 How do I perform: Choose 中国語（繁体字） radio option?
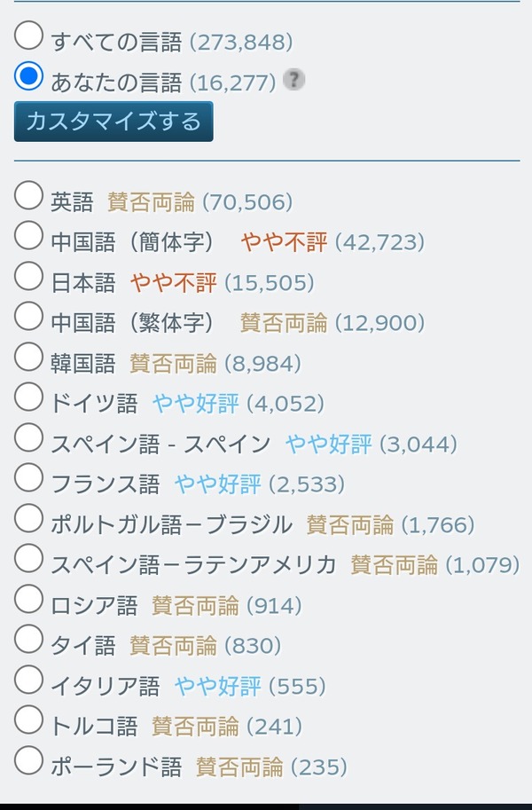point(28,317)
